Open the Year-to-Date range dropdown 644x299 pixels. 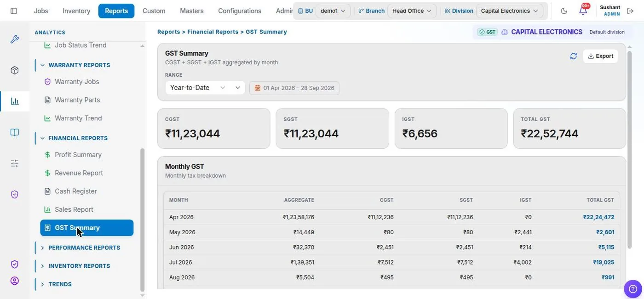pos(205,88)
